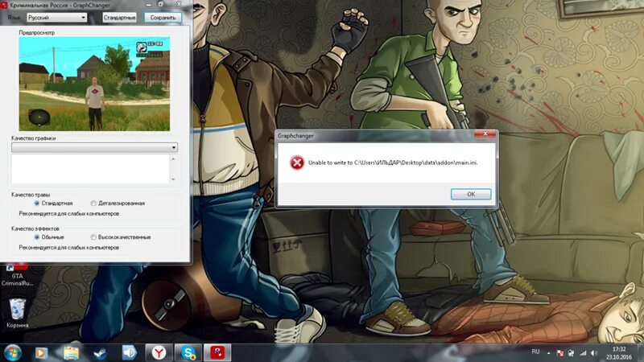Click 'Рекомендуется для слабых компьютеров' under effects quality
The width and height of the screenshot is (644, 362).
(x=69, y=248)
